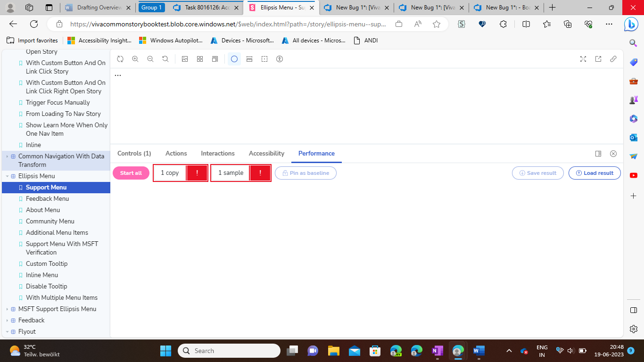This screenshot has width=644, height=362.
Task: Click the Load result button
Action: point(594,173)
